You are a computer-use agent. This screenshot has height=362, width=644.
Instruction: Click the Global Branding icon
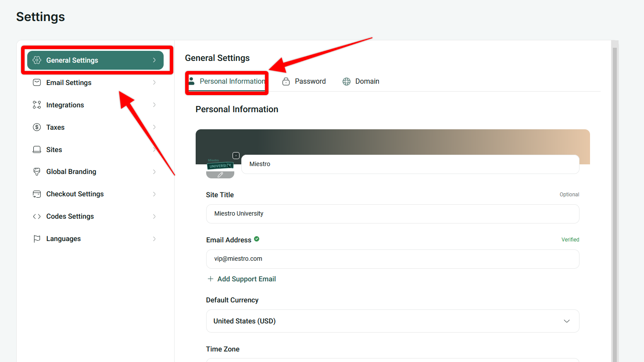coord(37,172)
